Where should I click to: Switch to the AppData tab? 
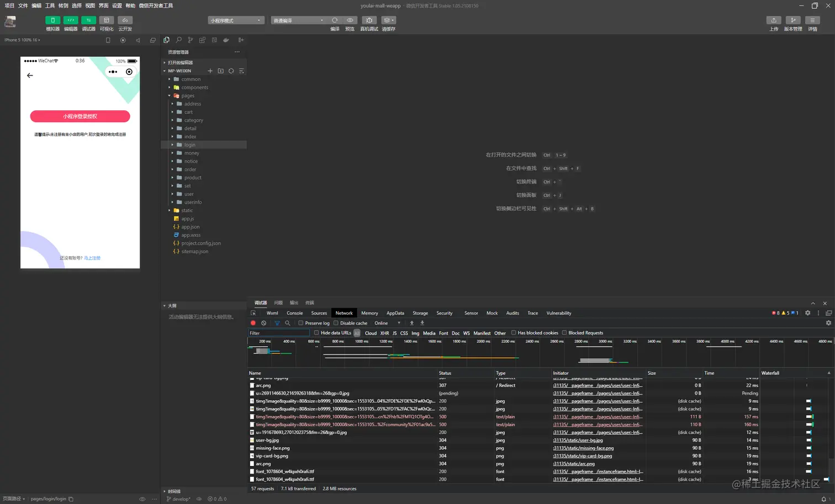(395, 313)
